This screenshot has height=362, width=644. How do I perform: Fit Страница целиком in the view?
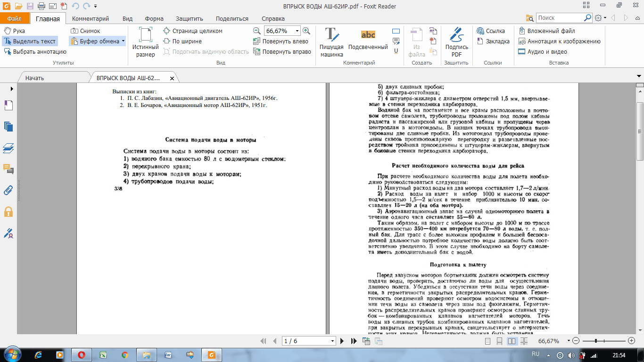point(193,31)
